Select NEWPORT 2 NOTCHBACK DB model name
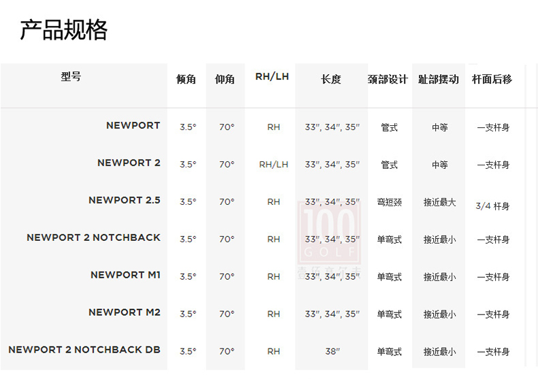The image size is (538, 392). (84, 350)
